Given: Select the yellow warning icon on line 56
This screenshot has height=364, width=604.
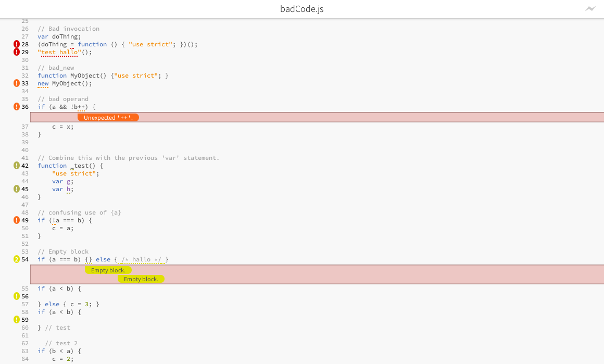Looking at the screenshot, I should pyautogui.click(x=16, y=296).
